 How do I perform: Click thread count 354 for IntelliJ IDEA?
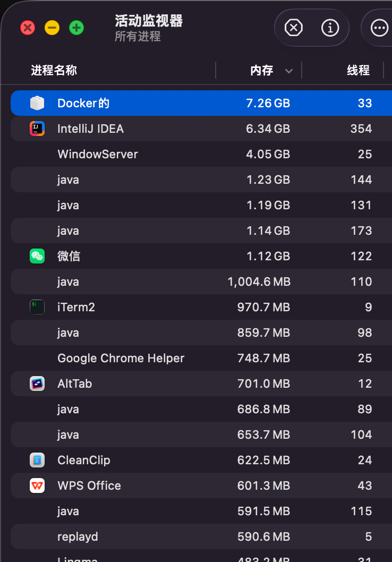361,129
